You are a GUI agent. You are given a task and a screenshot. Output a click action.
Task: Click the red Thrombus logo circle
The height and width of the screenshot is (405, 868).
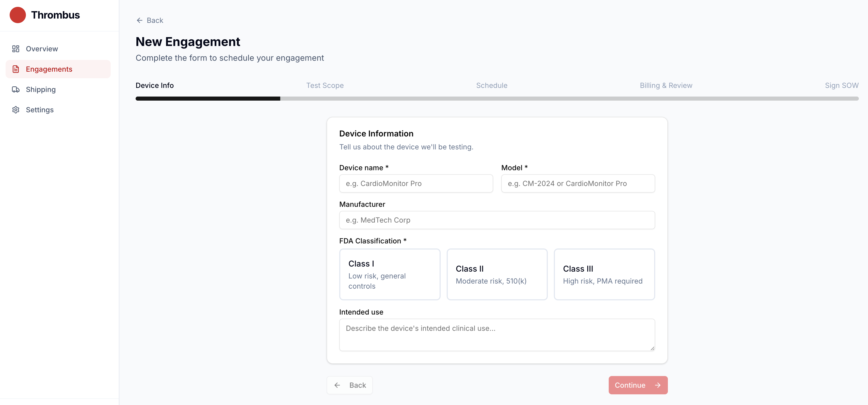[x=18, y=15]
